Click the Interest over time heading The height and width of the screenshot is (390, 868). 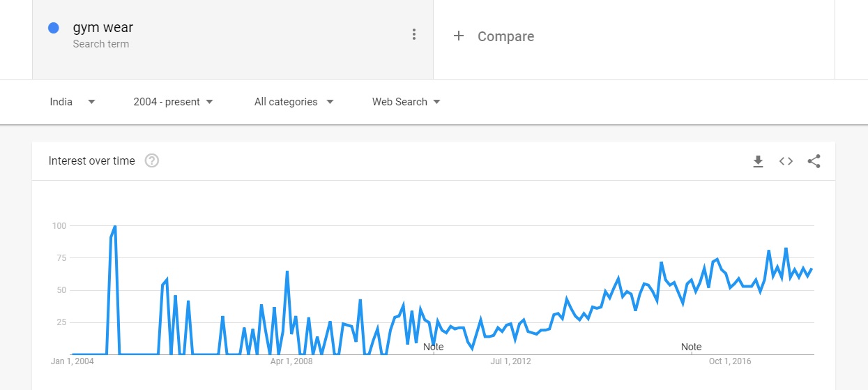click(x=91, y=161)
